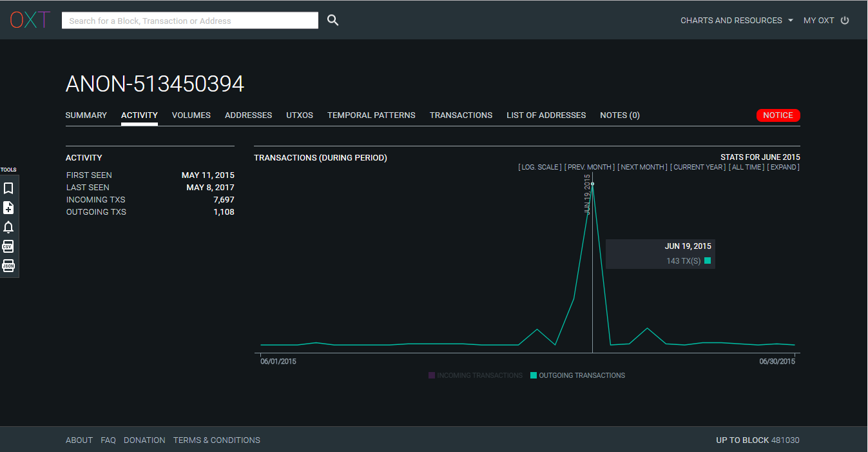Click the search magnifier icon
Viewport: 868px width, 452px height.
point(333,21)
